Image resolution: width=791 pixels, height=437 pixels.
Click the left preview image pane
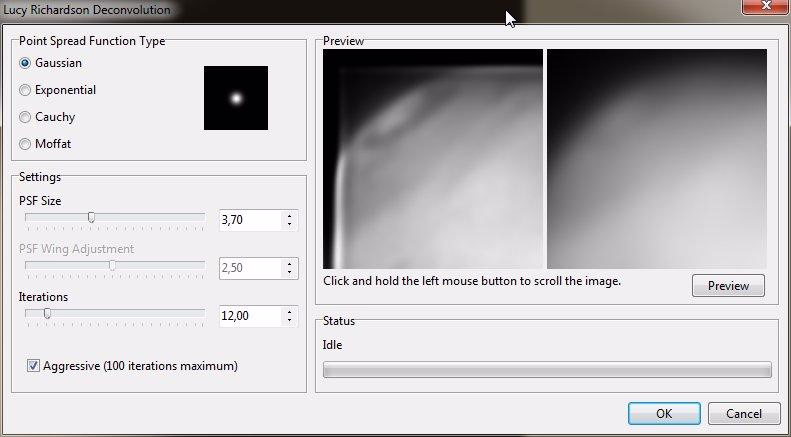432,157
